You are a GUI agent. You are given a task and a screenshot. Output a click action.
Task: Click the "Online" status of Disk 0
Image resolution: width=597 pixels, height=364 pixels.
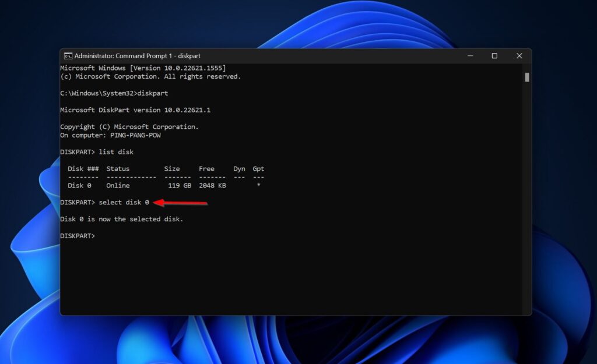[x=118, y=185]
